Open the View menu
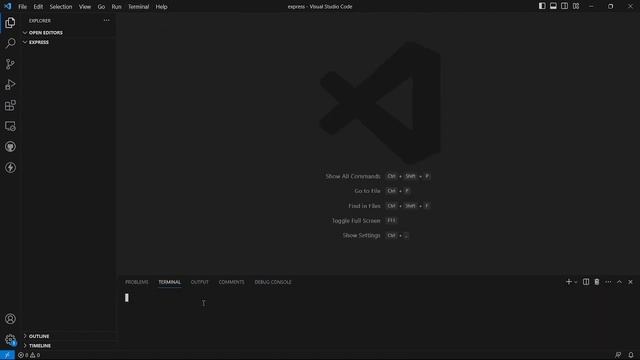 85,7
